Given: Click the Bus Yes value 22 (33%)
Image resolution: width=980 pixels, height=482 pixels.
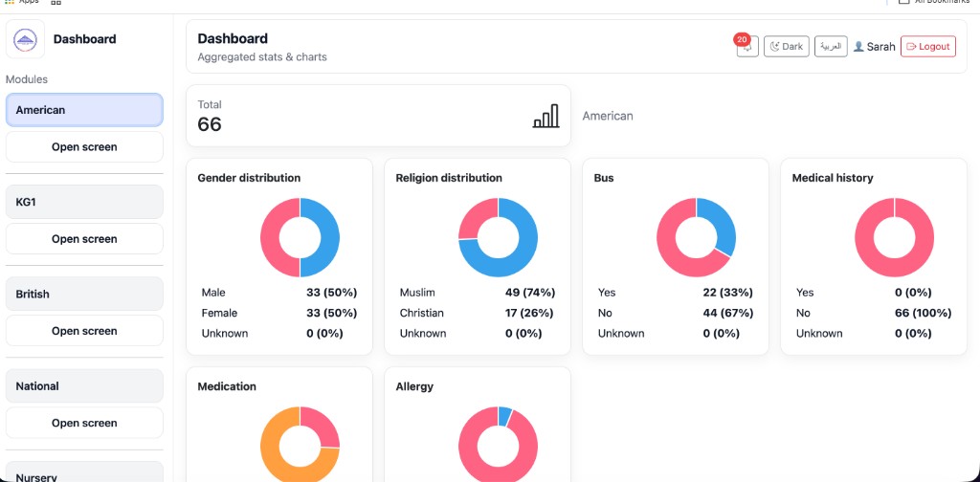Looking at the screenshot, I should tap(728, 293).
